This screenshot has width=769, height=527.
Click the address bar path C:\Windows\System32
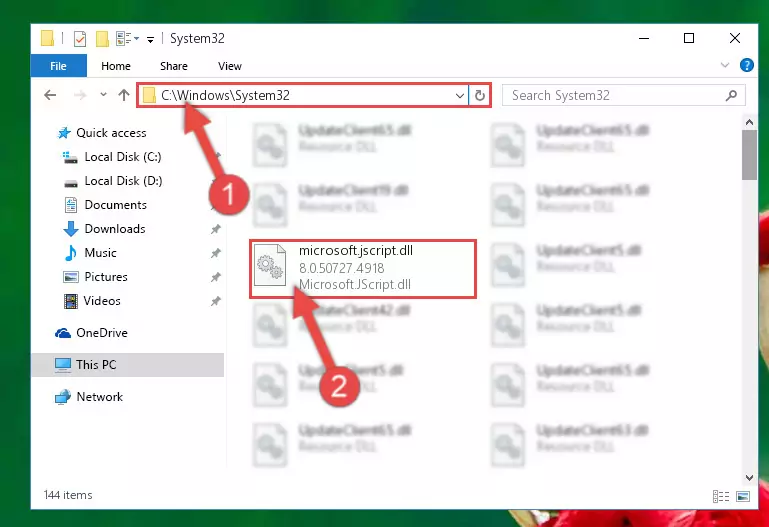coord(225,95)
